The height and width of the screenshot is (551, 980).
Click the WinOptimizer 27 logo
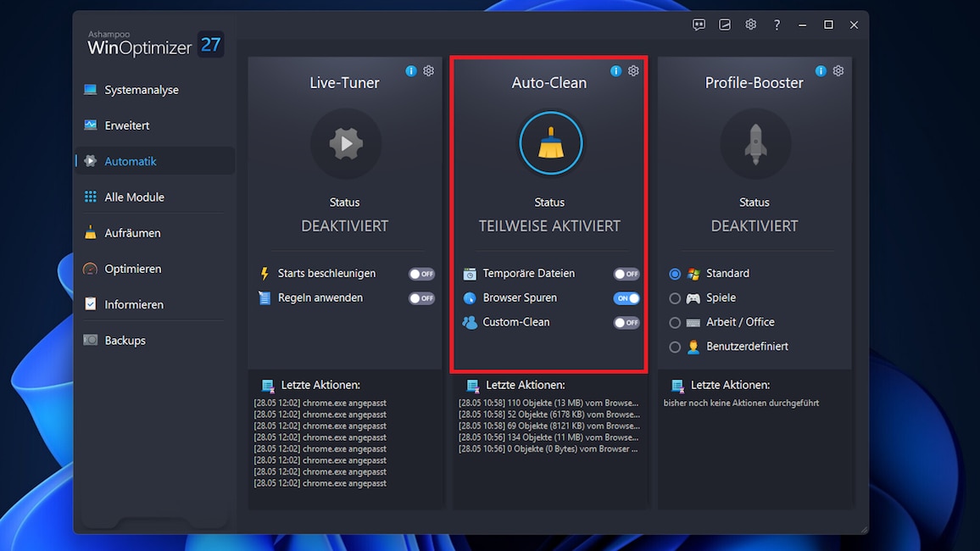[155, 44]
